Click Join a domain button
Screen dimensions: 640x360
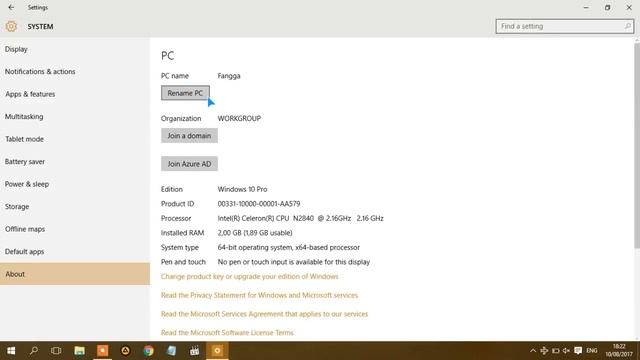click(189, 136)
